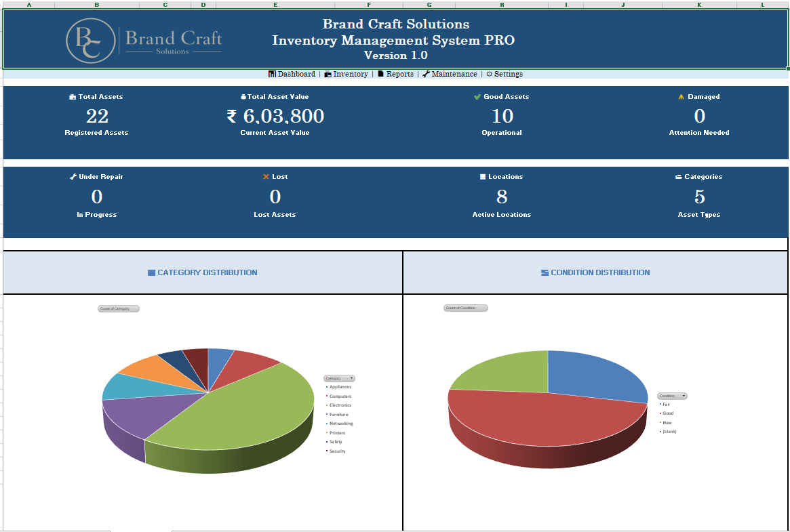Click the Computers legend entry
790x532 pixels.
pyautogui.click(x=340, y=396)
